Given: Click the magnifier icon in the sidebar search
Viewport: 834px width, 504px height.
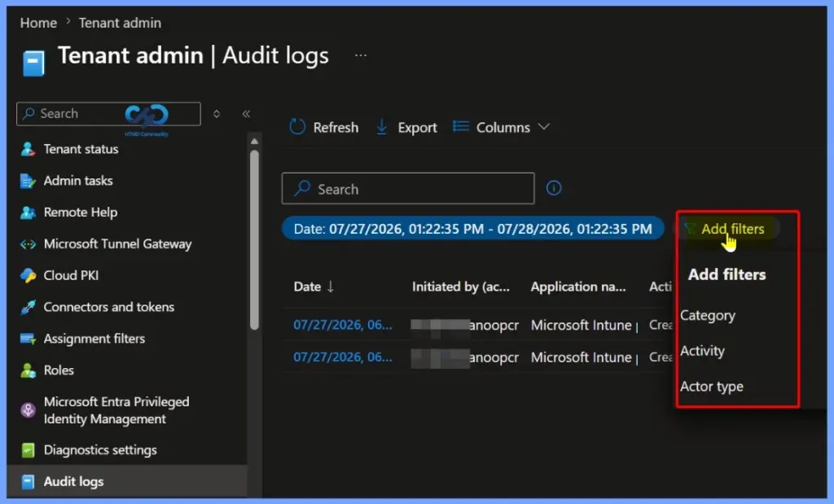Looking at the screenshot, I should (x=29, y=113).
